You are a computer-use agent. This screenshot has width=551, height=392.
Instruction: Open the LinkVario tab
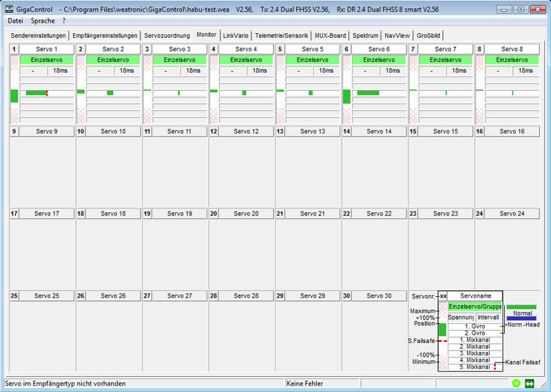(x=236, y=36)
